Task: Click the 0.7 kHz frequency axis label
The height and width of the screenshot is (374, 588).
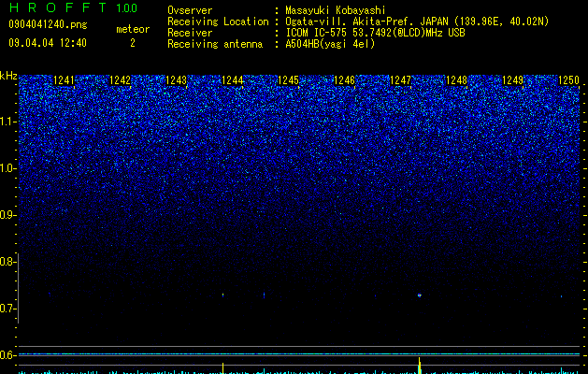Action: coord(8,309)
